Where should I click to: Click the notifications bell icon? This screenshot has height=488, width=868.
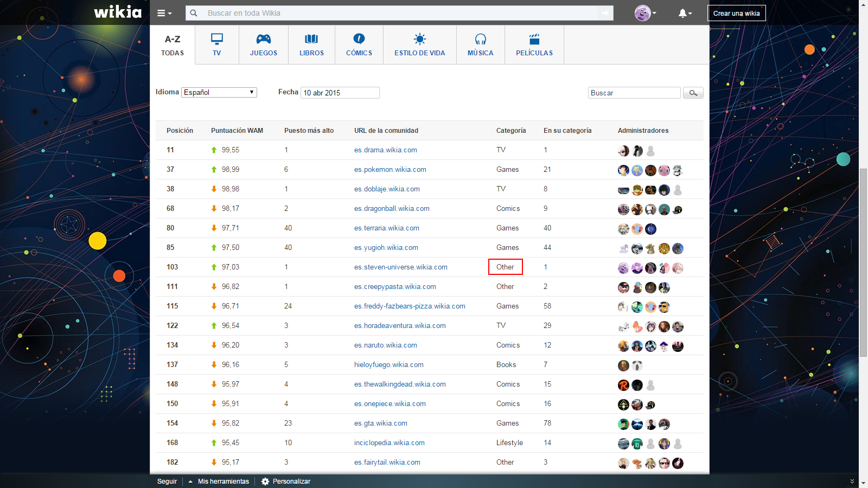684,13
